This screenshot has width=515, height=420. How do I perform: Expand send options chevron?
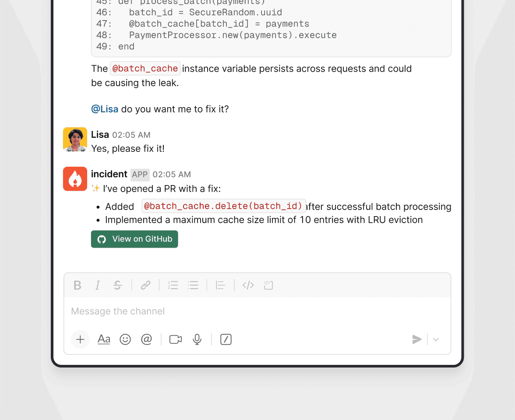coord(436,339)
